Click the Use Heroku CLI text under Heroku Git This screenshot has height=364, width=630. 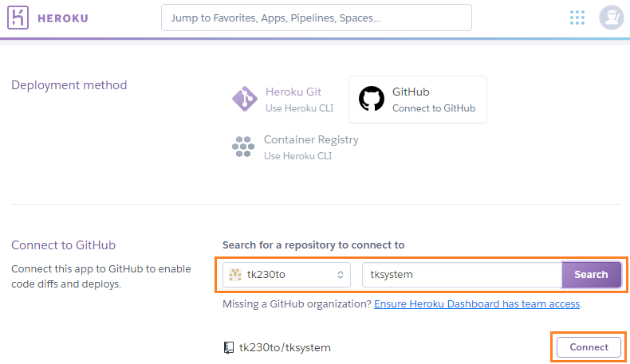[299, 108]
